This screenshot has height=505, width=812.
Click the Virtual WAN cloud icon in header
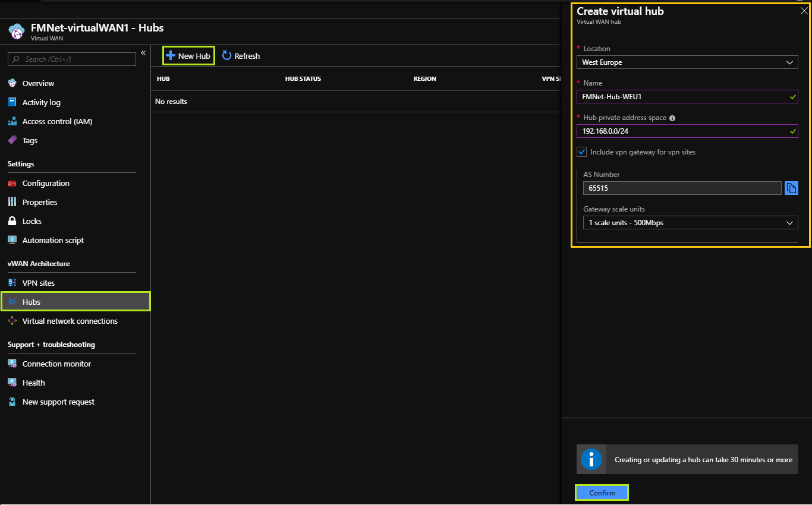point(17,31)
